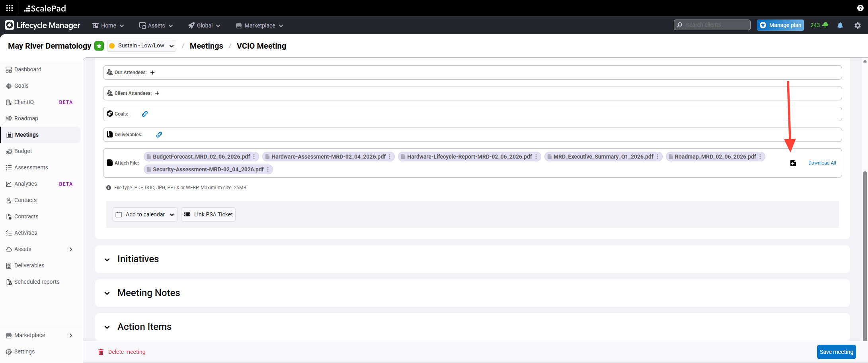Image resolution: width=868 pixels, height=363 pixels.
Task: Open the ScalePad app grid launcher
Action: [10, 8]
